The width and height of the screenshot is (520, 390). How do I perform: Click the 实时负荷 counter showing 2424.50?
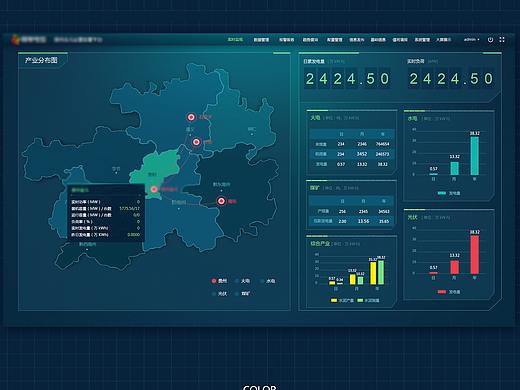point(451,79)
